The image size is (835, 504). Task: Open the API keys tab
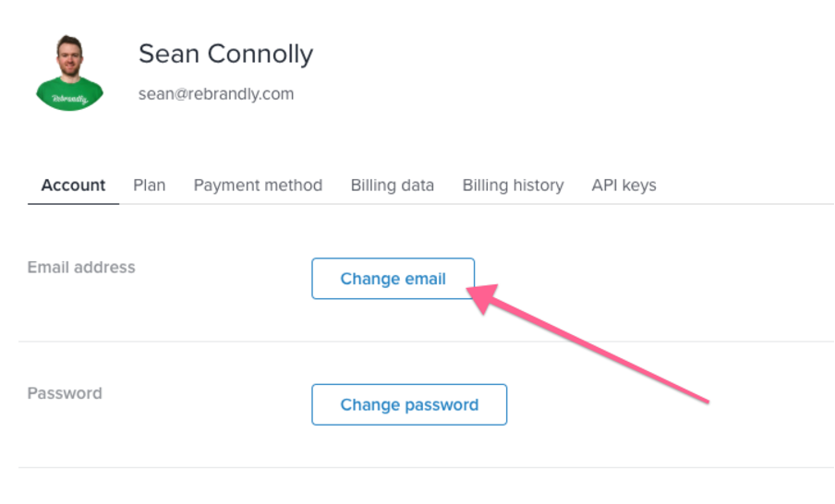pyautogui.click(x=623, y=186)
